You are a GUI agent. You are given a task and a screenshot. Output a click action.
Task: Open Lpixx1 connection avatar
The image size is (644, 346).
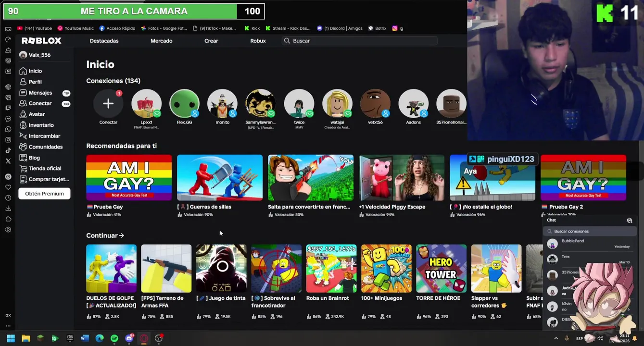tap(146, 103)
